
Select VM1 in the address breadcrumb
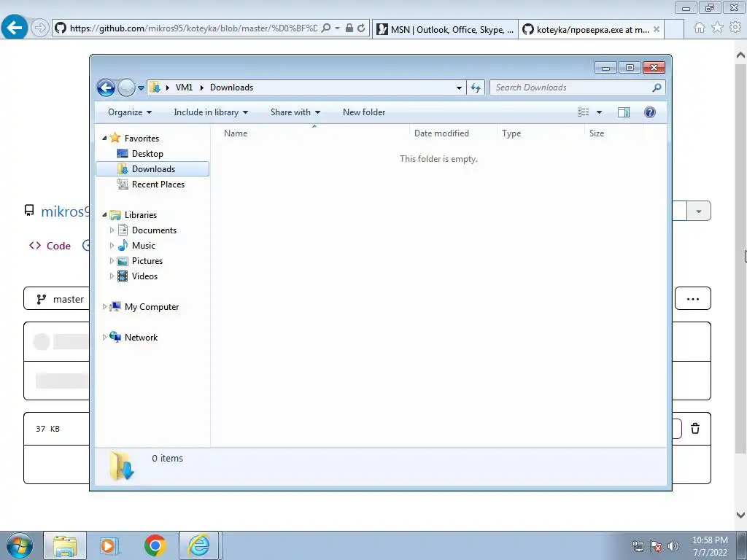[x=184, y=87]
